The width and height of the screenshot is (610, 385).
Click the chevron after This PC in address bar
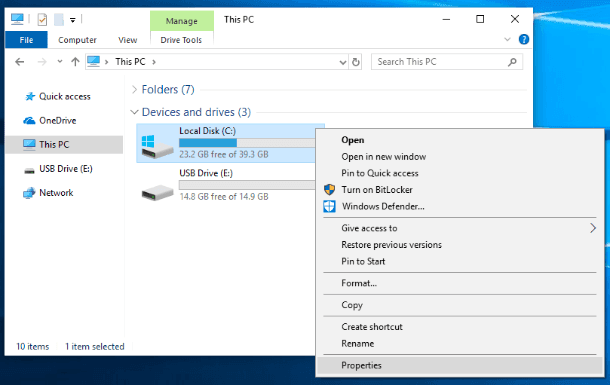coord(154,62)
